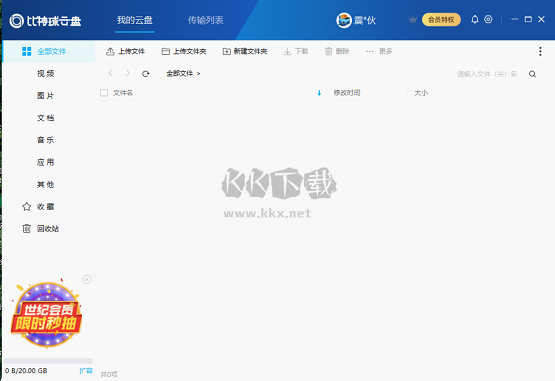Viewport: 555px width, 381px height.
Task: Open the 会员特权 button
Action: coord(441,19)
